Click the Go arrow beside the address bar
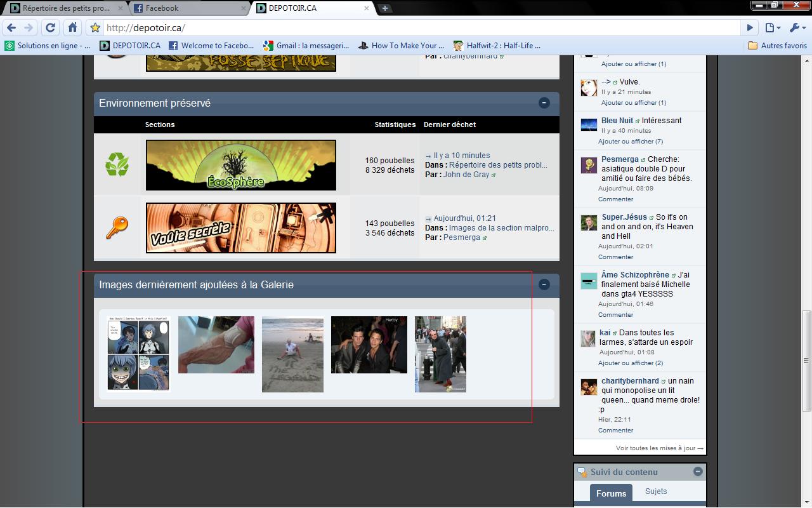 coord(750,28)
